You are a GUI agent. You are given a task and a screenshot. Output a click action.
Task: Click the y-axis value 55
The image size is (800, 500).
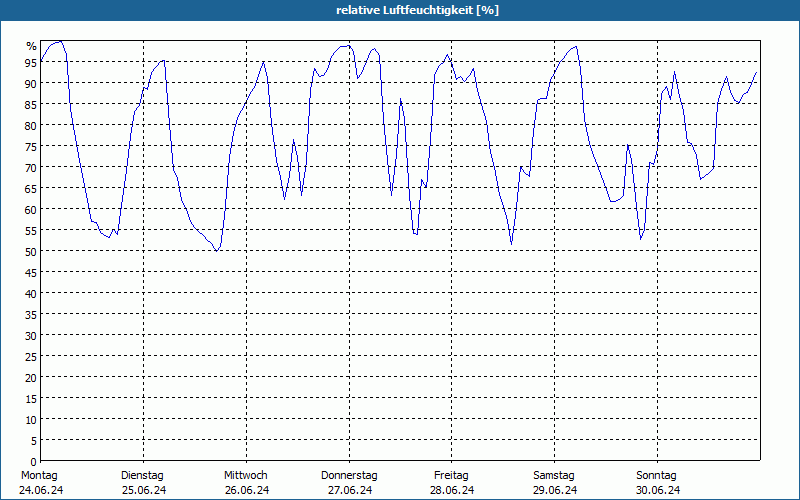[x=31, y=231]
